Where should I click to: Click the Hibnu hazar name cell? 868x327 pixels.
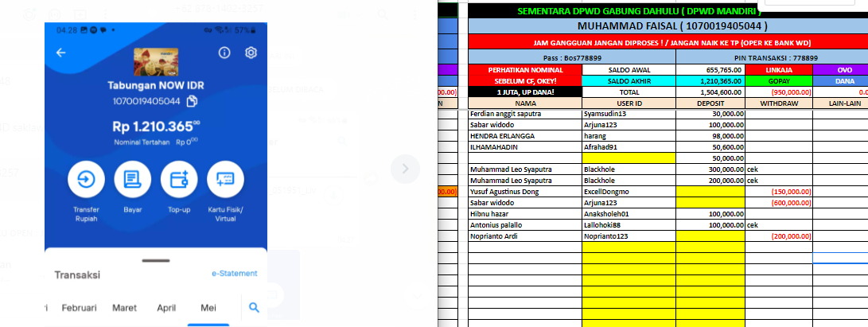525,213
